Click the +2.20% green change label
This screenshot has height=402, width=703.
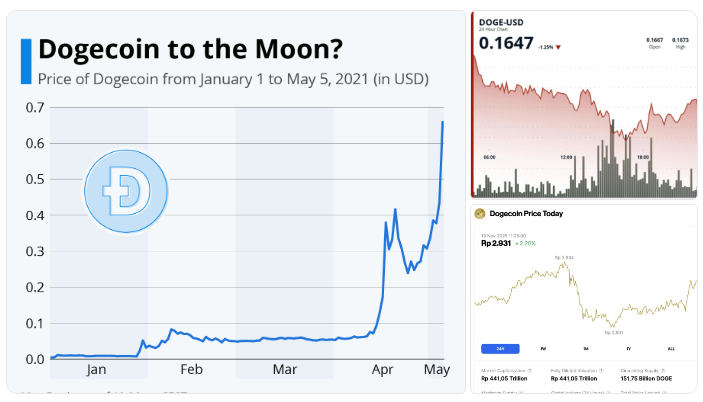click(524, 243)
